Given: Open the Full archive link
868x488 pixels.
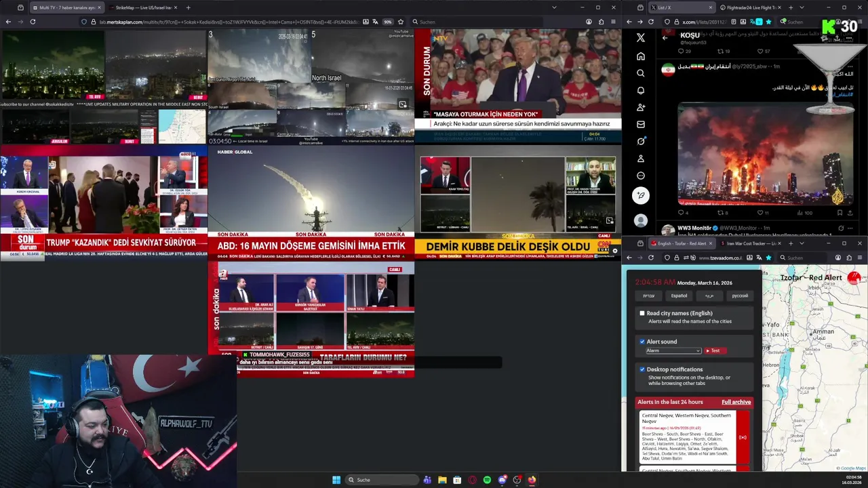Looking at the screenshot, I should [x=736, y=402].
